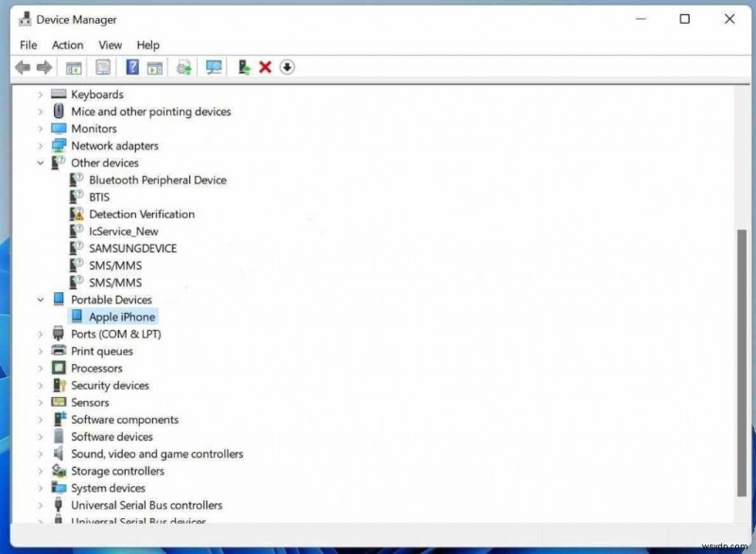Expand the Network adapters category
This screenshot has height=554, width=756.
point(39,146)
